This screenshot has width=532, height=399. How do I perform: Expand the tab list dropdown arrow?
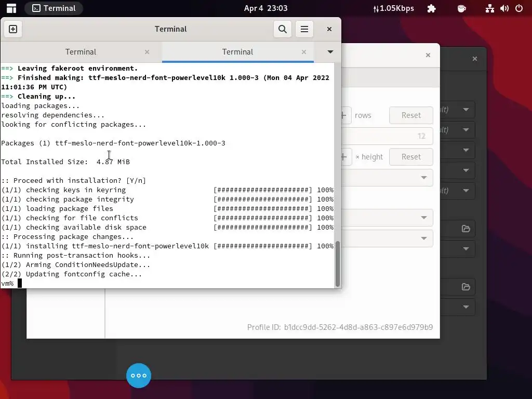point(330,52)
